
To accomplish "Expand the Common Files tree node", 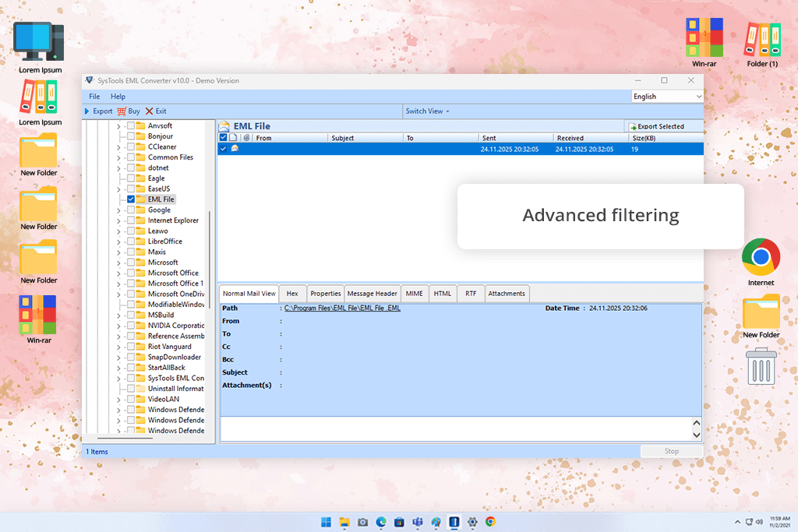I will tap(118, 157).
